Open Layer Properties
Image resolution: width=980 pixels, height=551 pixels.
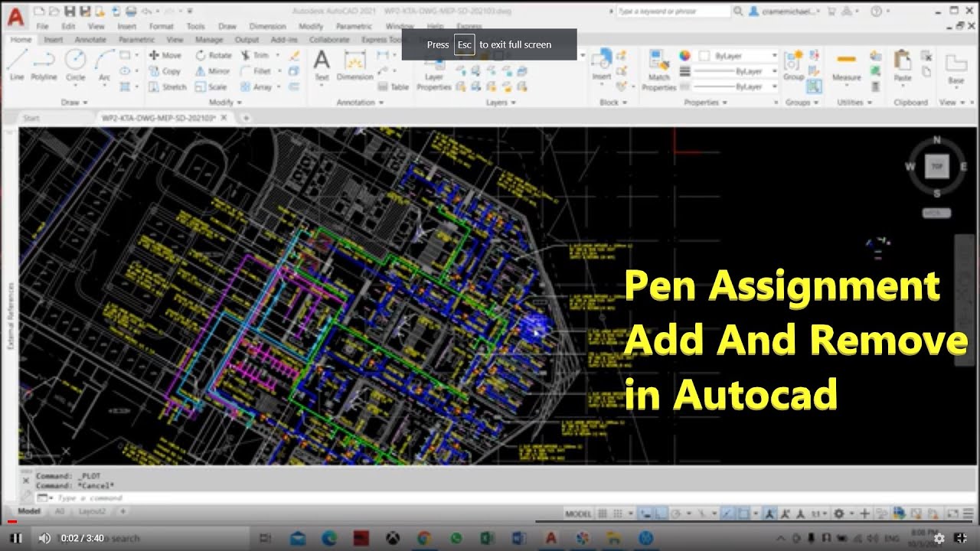coord(434,73)
